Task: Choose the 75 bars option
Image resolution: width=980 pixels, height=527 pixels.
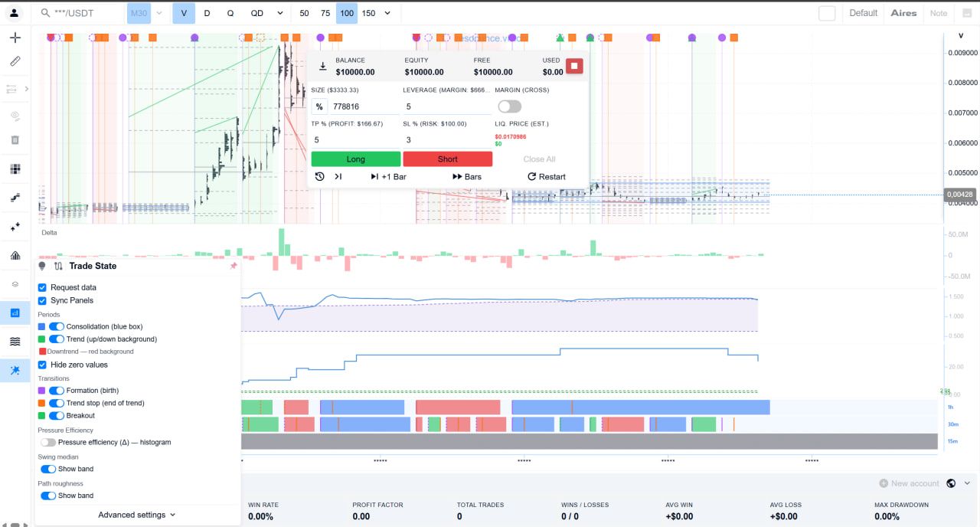Action: [x=325, y=13]
